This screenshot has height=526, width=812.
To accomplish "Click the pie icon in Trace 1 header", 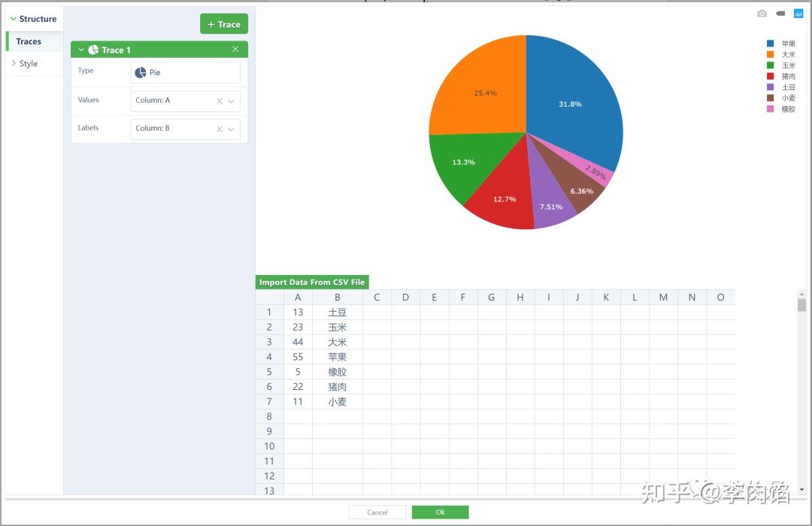I will pyautogui.click(x=93, y=50).
